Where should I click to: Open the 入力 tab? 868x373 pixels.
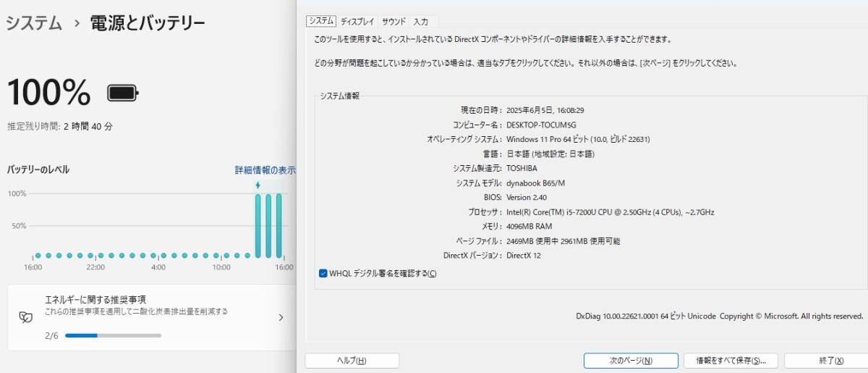click(x=421, y=22)
